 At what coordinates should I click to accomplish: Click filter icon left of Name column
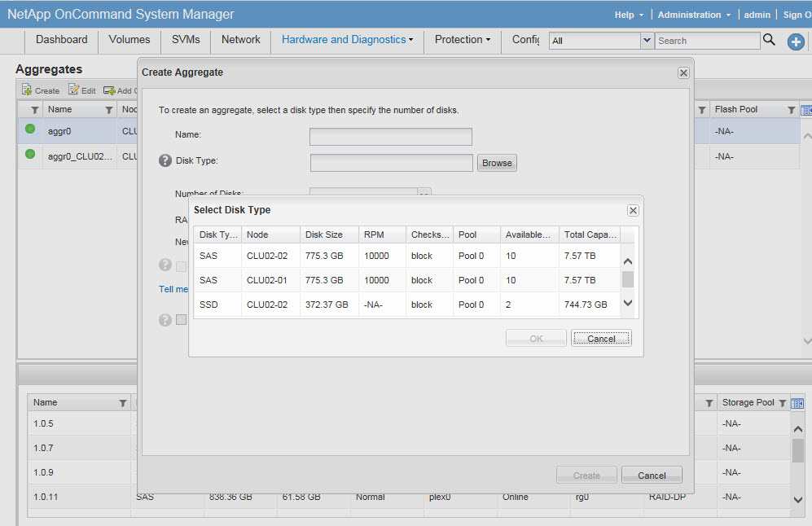34,110
